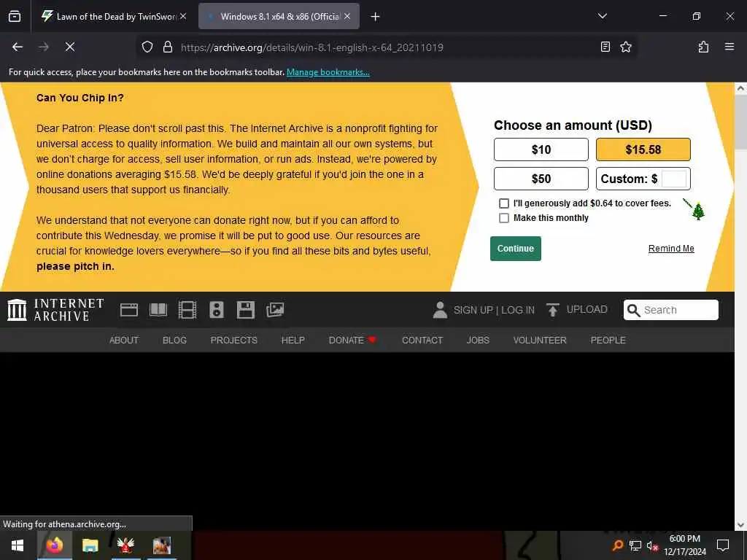747x560 pixels.
Task: Select the $15.58 donation amount
Action: (x=643, y=149)
